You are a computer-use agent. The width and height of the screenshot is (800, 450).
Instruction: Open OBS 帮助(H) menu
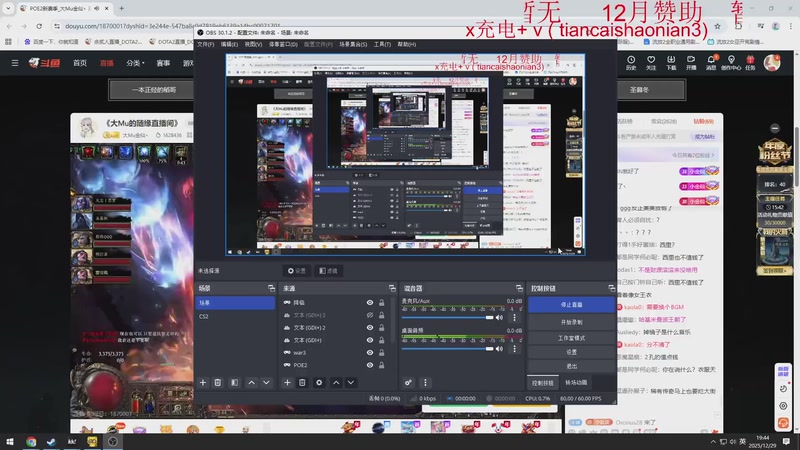[x=407, y=44]
